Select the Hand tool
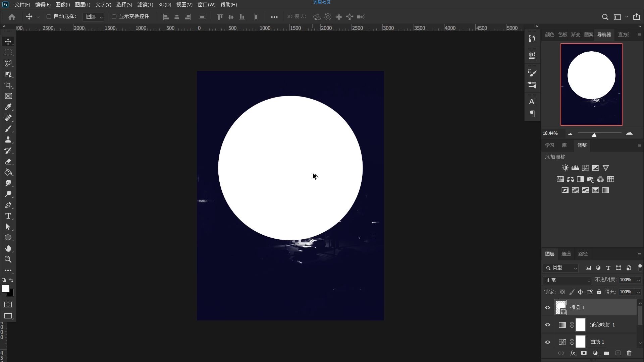This screenshot has height=362, width=644. [x=8, y=248]
